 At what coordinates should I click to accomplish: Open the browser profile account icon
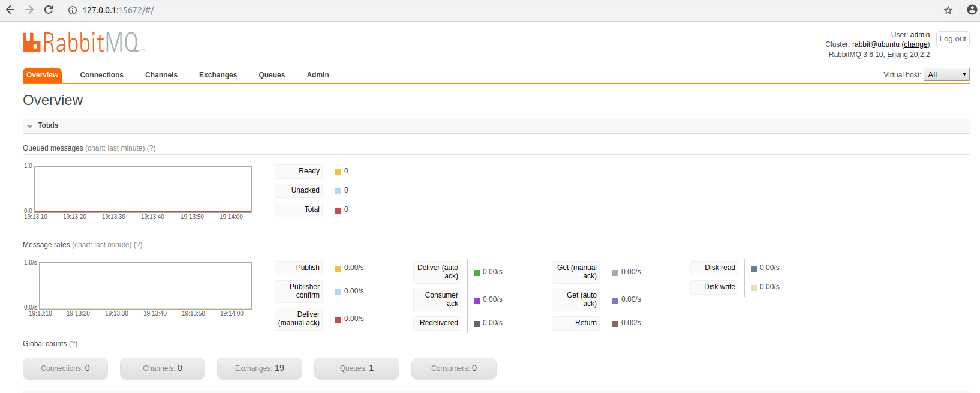pyautogui.click(x=972, y=10)
